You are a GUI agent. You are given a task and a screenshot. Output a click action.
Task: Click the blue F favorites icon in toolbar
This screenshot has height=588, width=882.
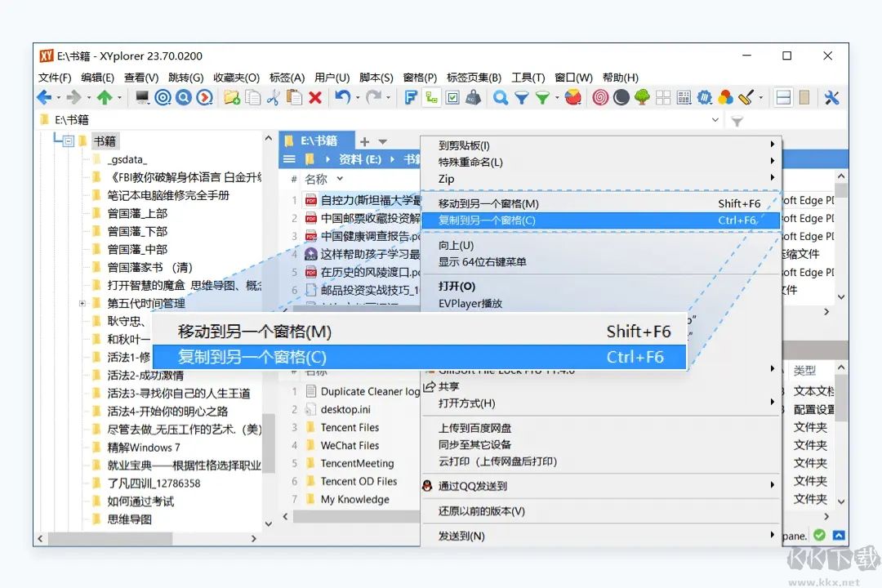click(x=411, y=97)
